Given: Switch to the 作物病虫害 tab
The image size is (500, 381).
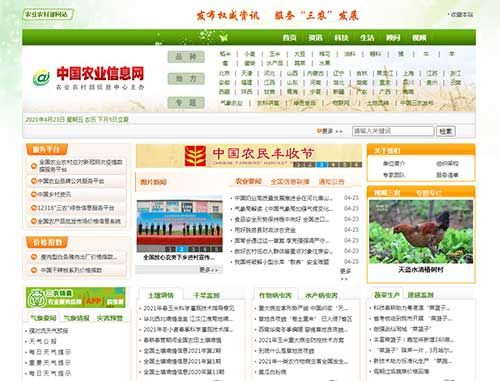Looking at the screenshot, I should click(x=275, y=295).
